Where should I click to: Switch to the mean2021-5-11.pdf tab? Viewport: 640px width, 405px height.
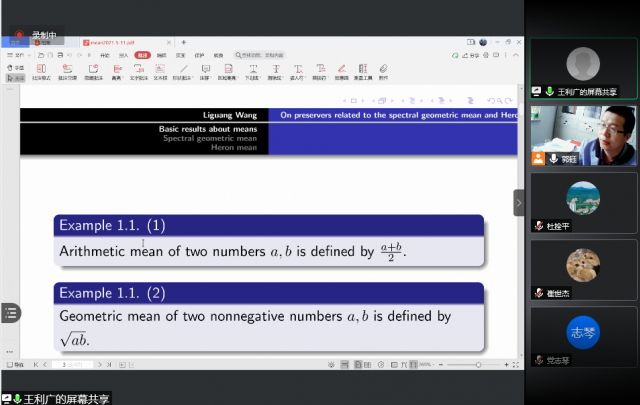click(x=108, y=43)
